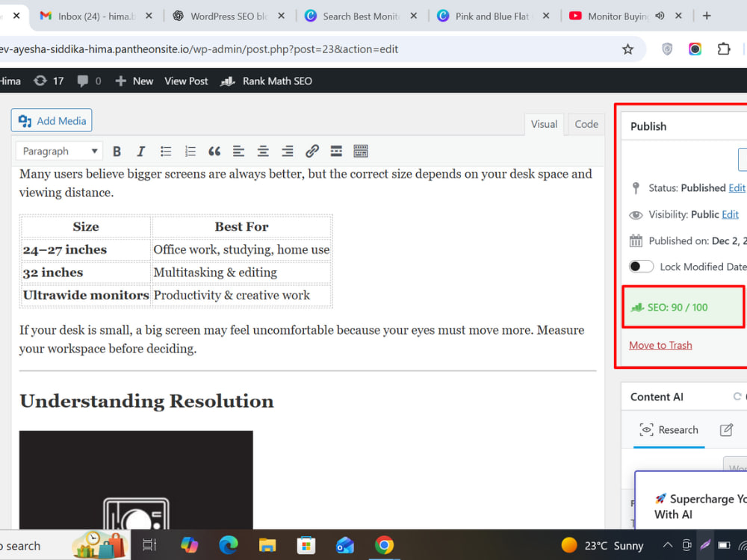Open Outlook from the taskbar
The image size is (747, 560).
tap(345, 545)
